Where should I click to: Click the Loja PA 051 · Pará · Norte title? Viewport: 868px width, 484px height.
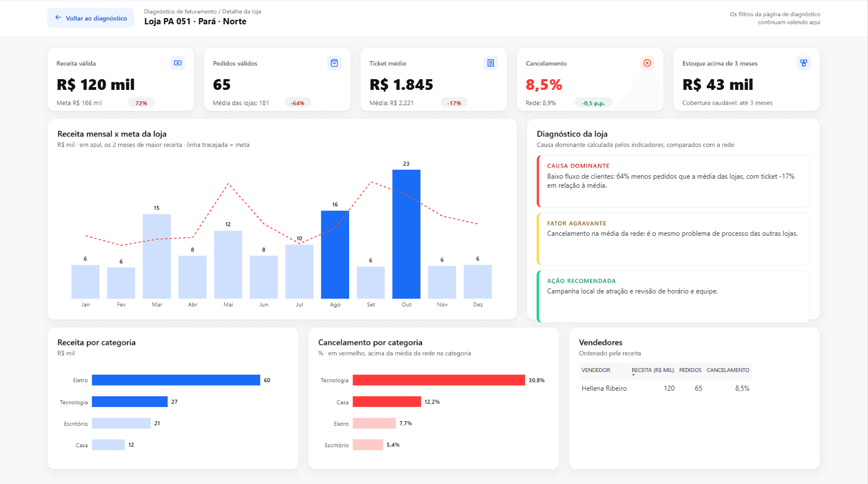coord(195,21)
